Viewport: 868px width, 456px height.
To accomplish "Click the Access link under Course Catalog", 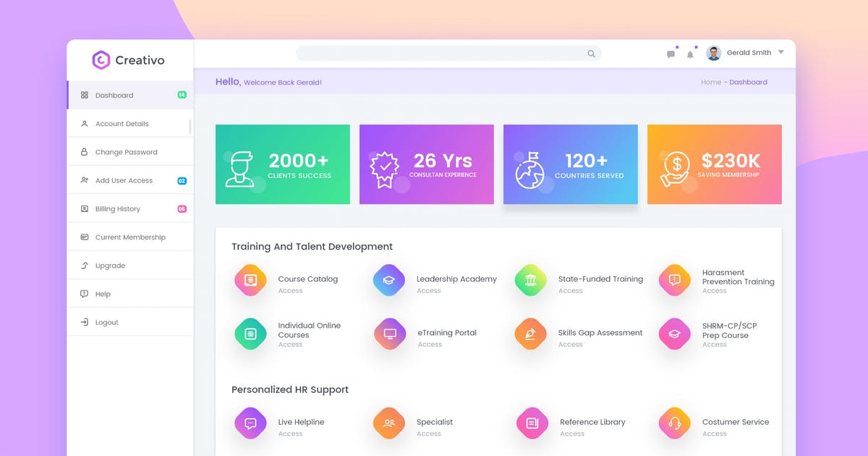I will pyautogui.click(x=290, y=290).
